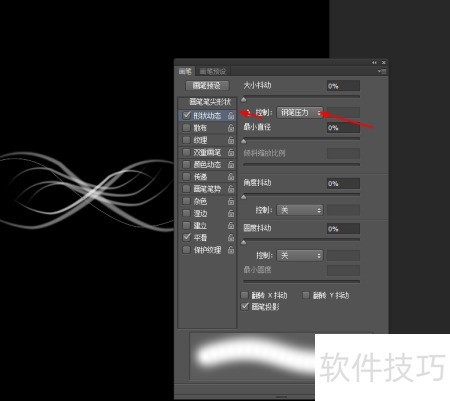
Task: Disable the 画笔投影 checkbox
Action: coord(245,306)
